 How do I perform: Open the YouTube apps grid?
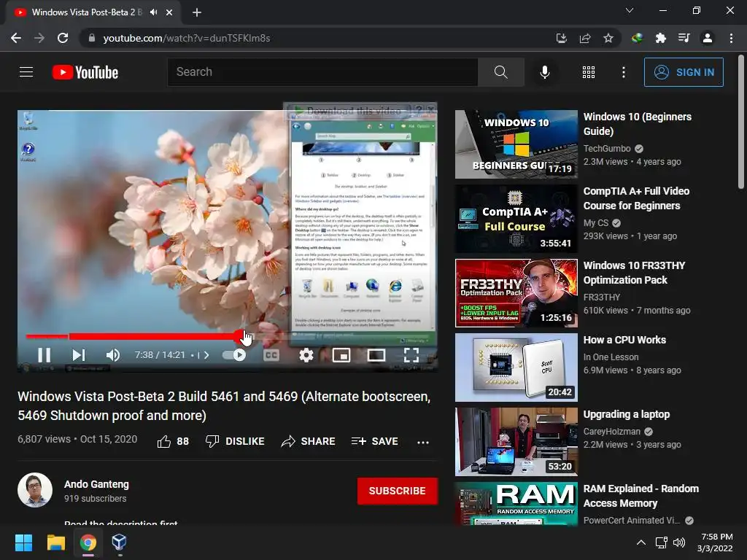pyautogui.click(x=589, y=72)
